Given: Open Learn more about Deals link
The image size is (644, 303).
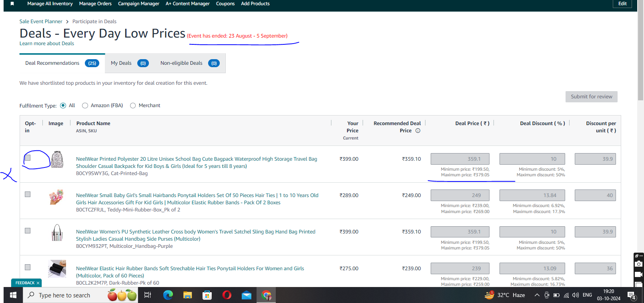Looking at the screenshot, I should (x=47, y=44).
